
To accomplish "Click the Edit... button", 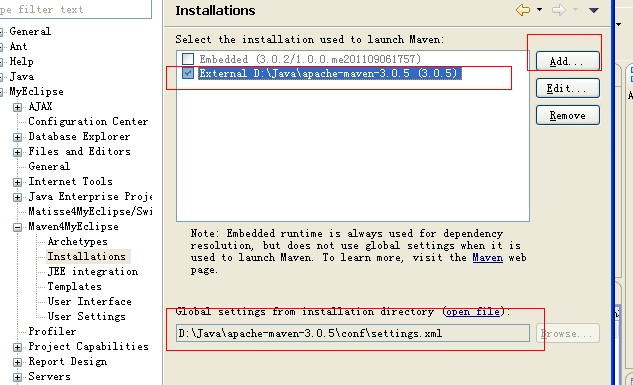I will point(568,88).
